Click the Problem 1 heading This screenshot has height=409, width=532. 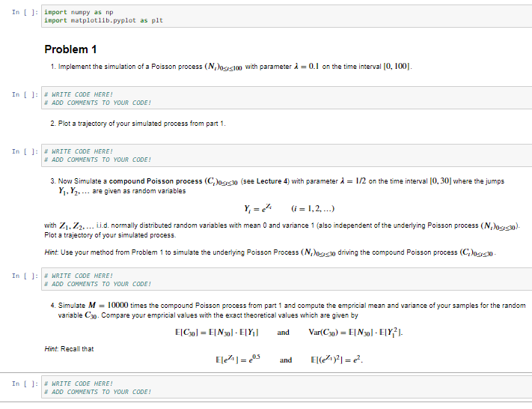[70, 49]
